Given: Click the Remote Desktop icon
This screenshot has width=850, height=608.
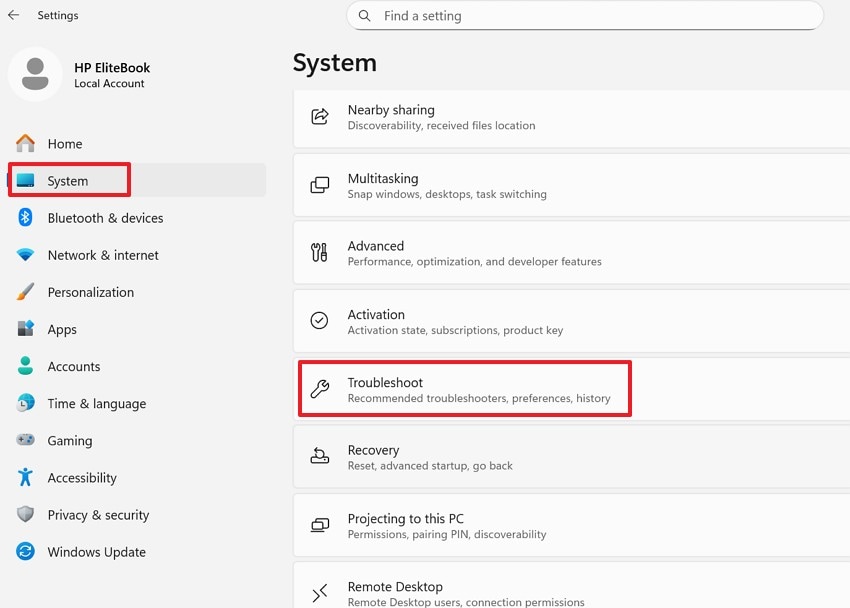Looking at the screenshot, I should pyautogui.click(x=319, y=592).
